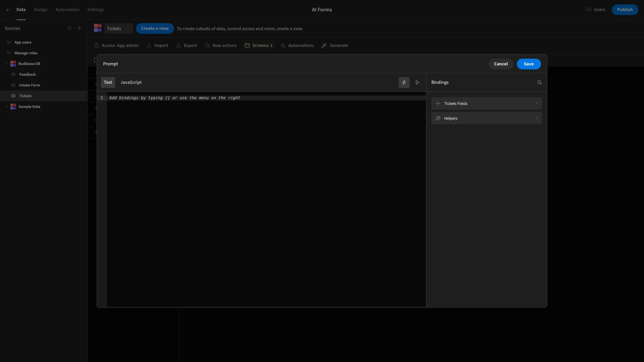This screenshot has width=644, height=362.
Task: Click Create a view button
Action: (x=155, y=28)
